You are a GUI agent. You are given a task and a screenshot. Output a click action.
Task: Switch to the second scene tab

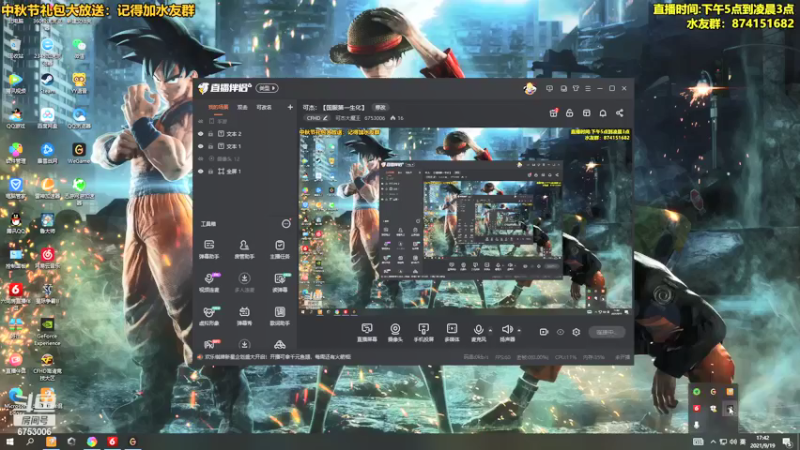[x=242, y=107]
